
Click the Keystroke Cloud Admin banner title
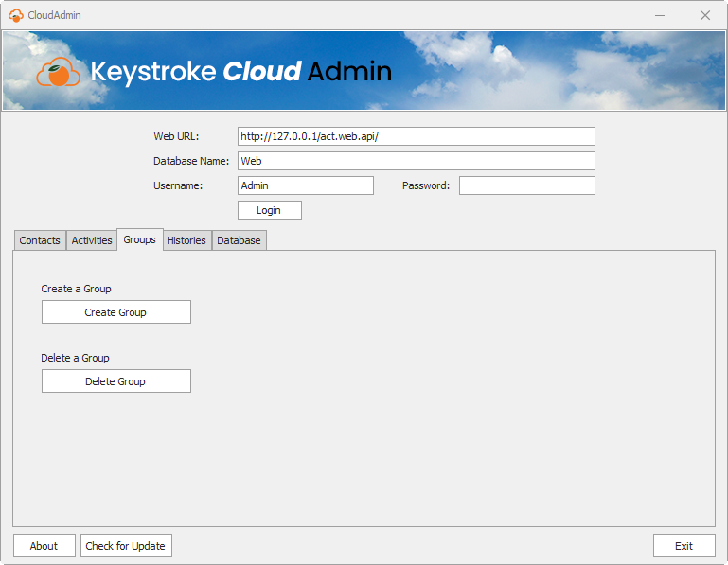pyautogui.click(x=241, y=72)
